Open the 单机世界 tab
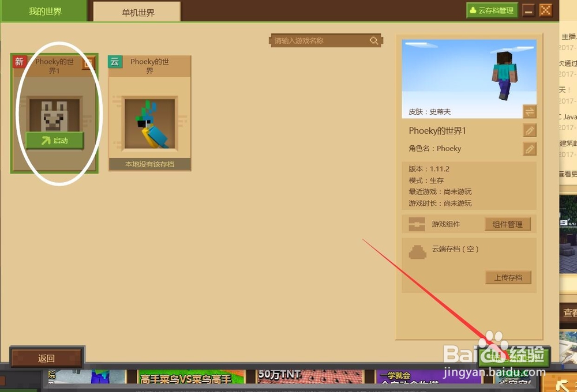The width and height of the screenshot is (577, 392). pyautogui.click(x=137, y=12)
